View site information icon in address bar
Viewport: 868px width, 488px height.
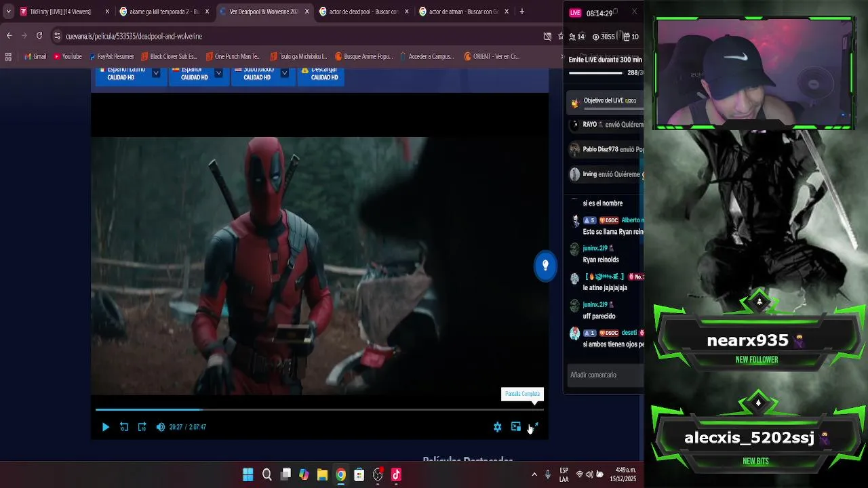(x=58, y=36)
